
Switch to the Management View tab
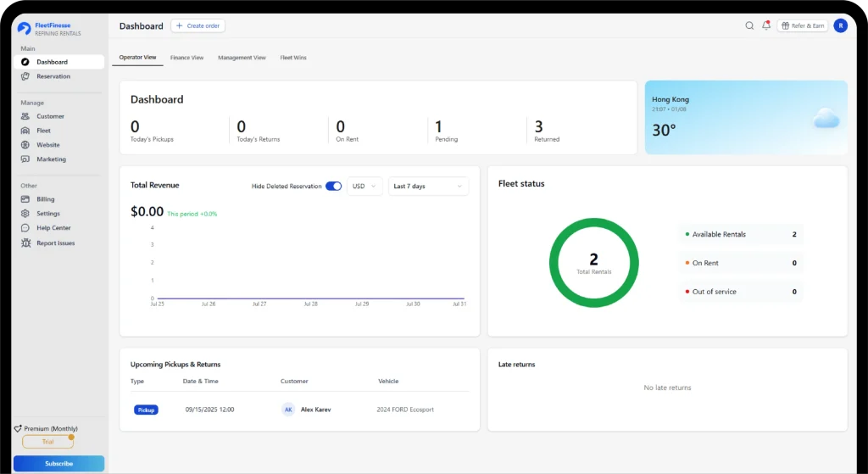(242, 58)
